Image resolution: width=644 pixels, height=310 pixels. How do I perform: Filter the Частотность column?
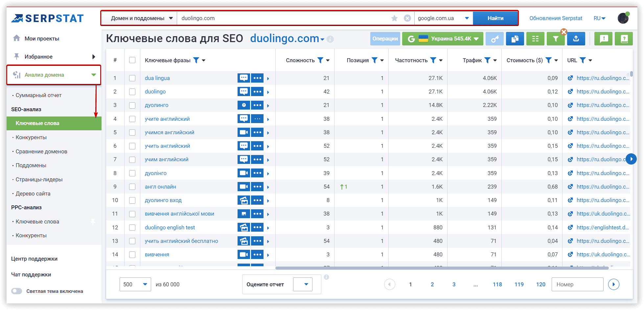click(x=433, y=60)
